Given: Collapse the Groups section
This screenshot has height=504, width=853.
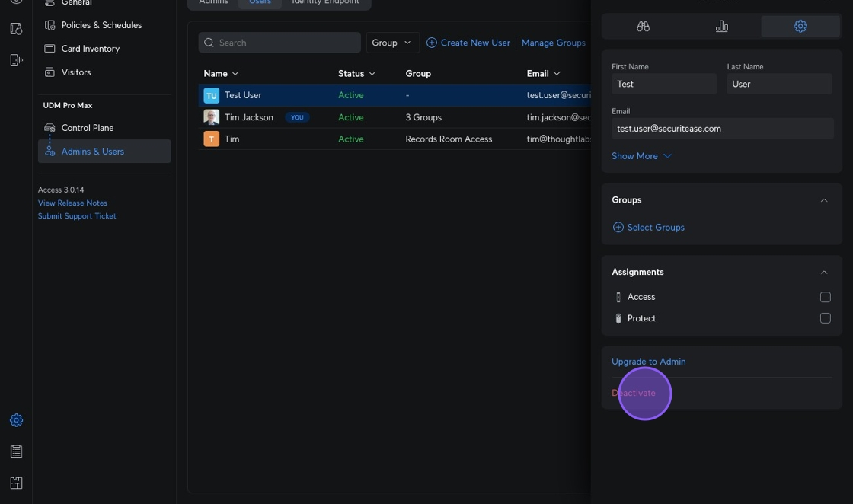Looking at the screenshot, I should click(823, 200).
